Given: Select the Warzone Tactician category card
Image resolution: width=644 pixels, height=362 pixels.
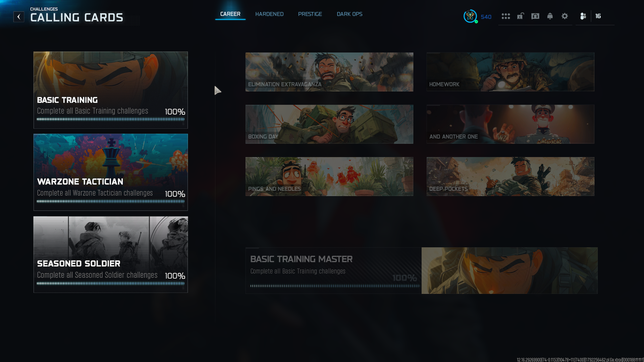Looking at the screenshot, I should pyautogui.click(x=111, y=172).
